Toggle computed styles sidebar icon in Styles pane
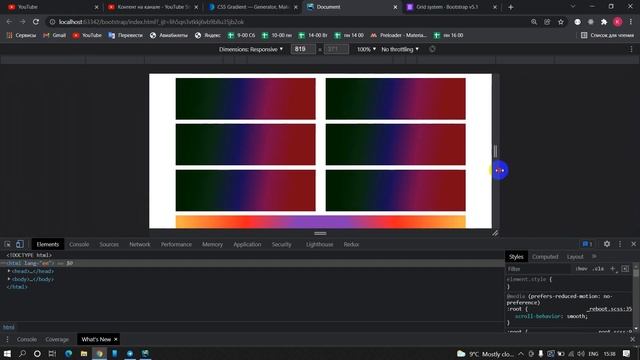Viewport: 640px width, 360px height. tap(625, 269)
